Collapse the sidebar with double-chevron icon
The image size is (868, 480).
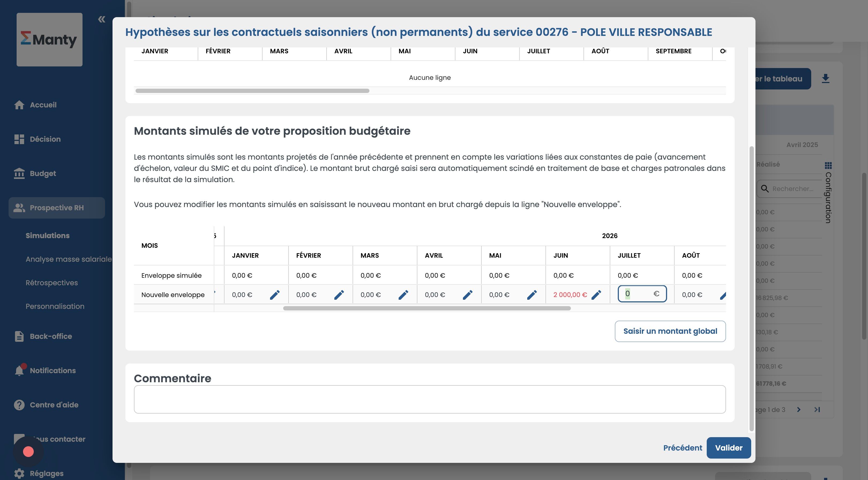(x=102, y=20)
